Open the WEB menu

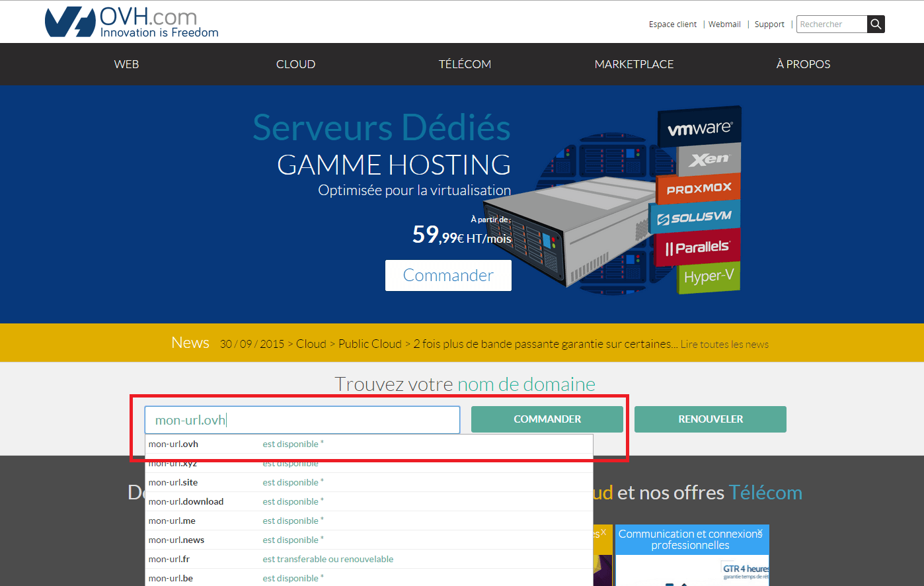point(126,64)
